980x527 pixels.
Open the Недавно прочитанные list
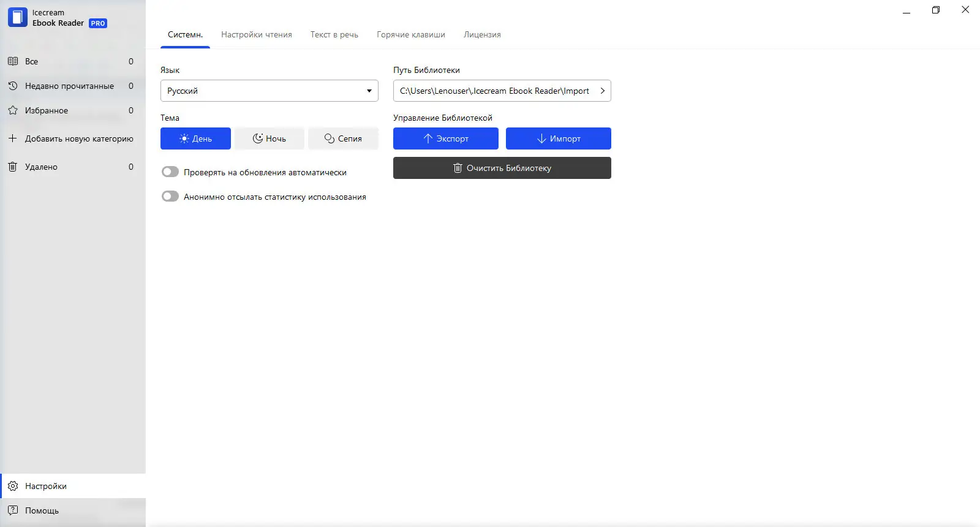tap(73, 86)
